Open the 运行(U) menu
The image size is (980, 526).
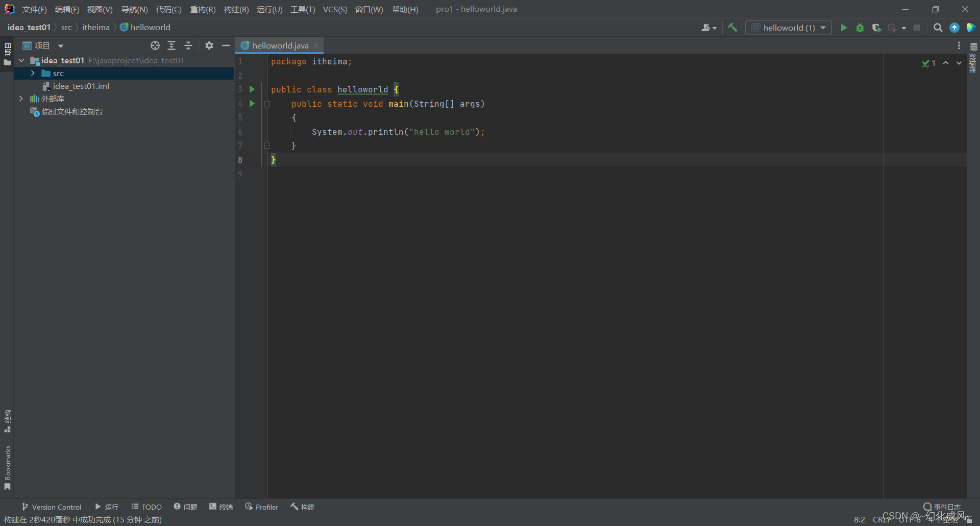269,10
